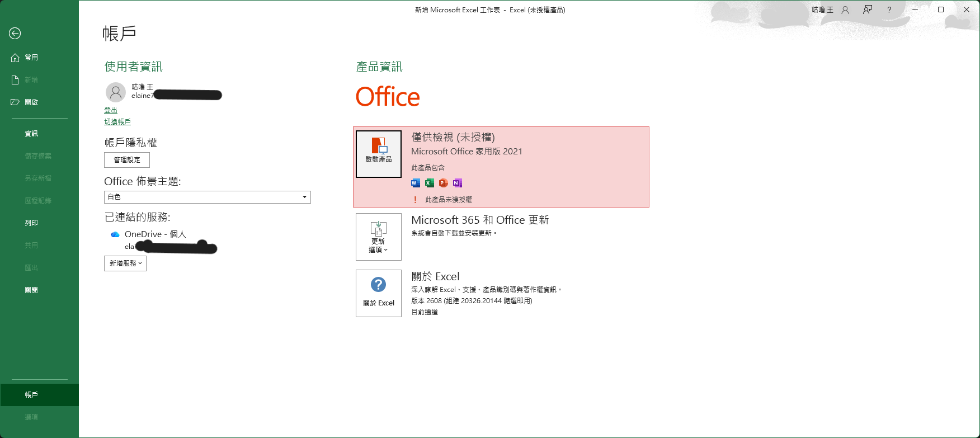Expand the 更新選項 update options button
The image size is (980, 438).
click(x=379, y=237)
